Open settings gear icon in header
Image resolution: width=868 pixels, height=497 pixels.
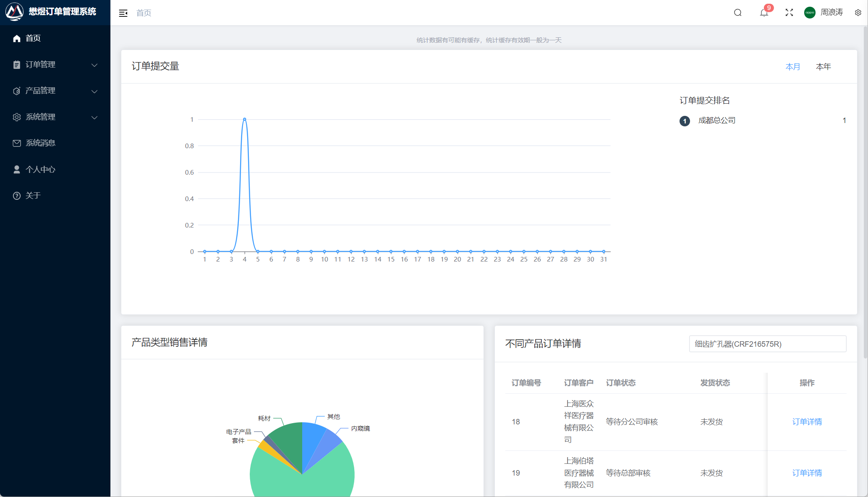[858, 13]
